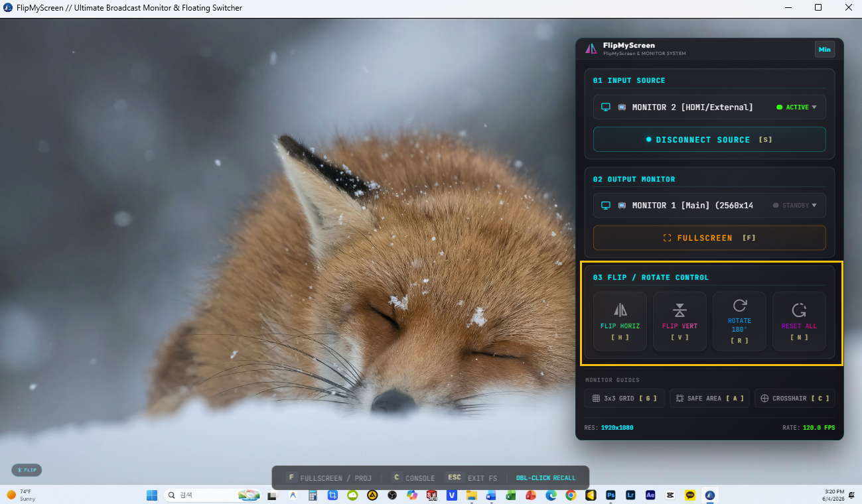
Task: Click the "FULLSCREEN / PROJ" shortcut hint
Action: [329, 477]
